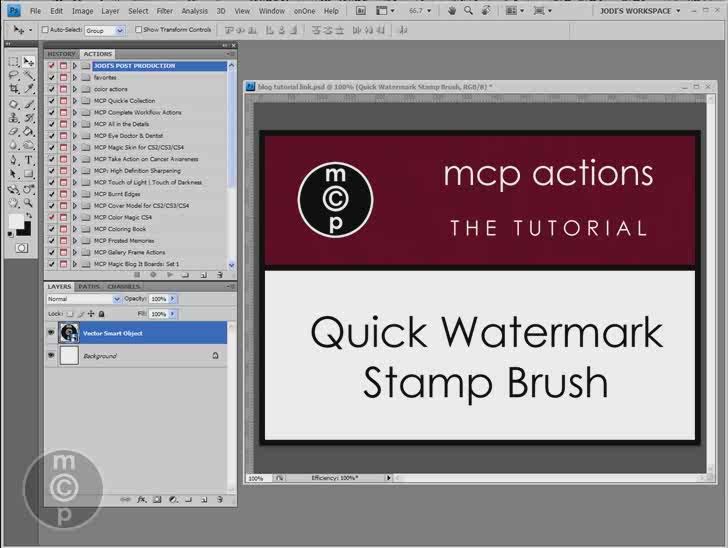Open the Fill slider arrow
The width and height of the screenshot is (728, 548).
(x=173, y=314)
